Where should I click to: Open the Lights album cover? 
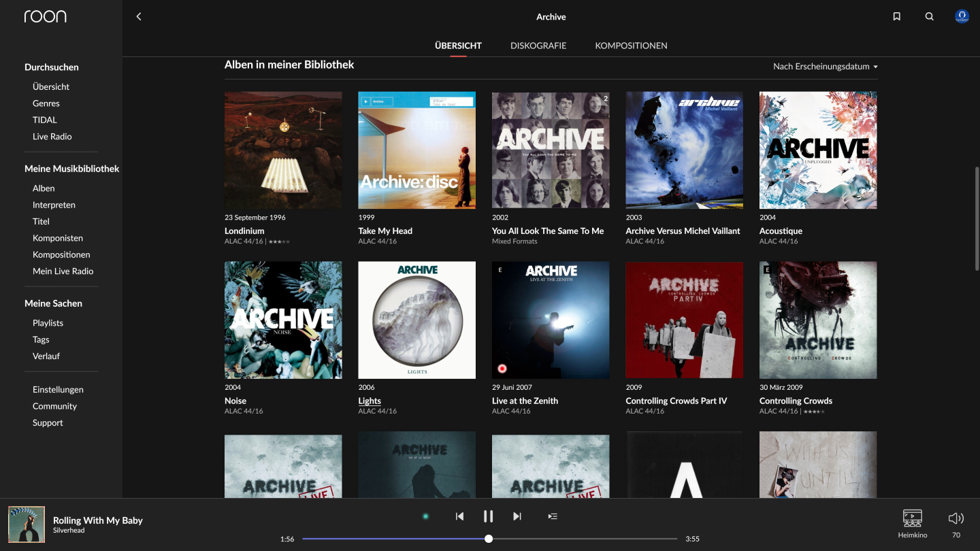[x=417, y=320]
